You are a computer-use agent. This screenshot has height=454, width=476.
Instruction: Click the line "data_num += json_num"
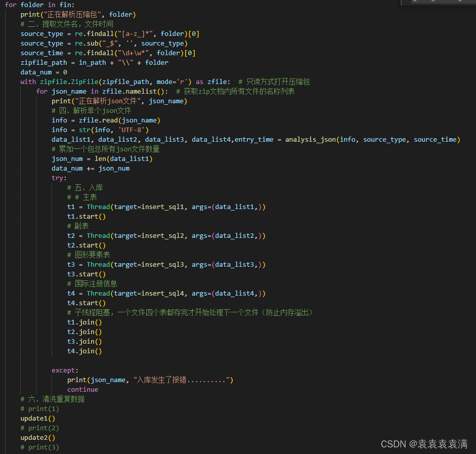coord(91,168)
